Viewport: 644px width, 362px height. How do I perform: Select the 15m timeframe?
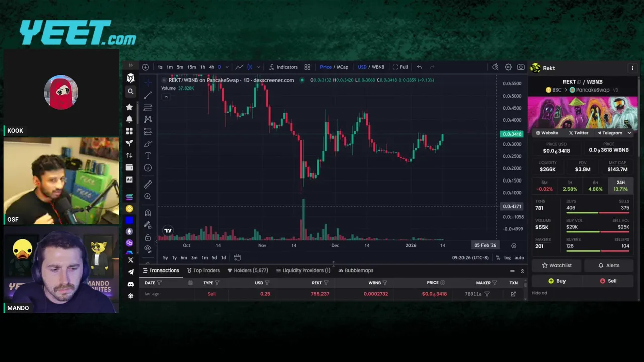(192, 67)
